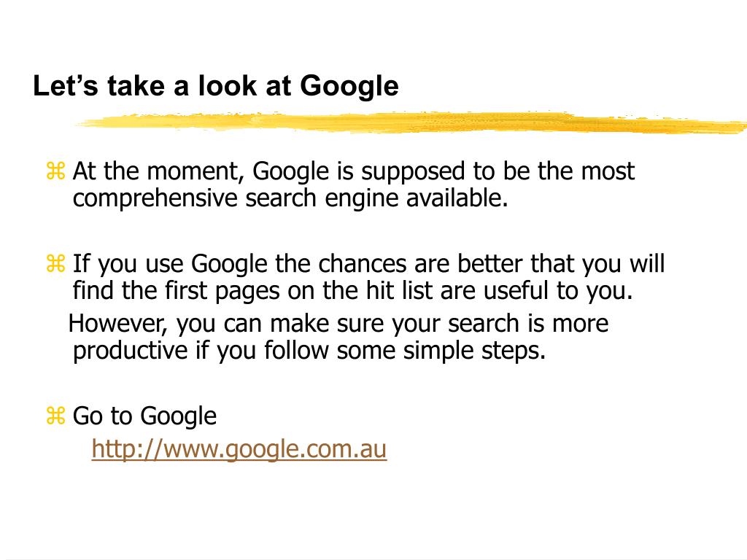Viewport: 747px width, 560px height.
Task: Select the Go to Google text line
Action: coord(144,416)
